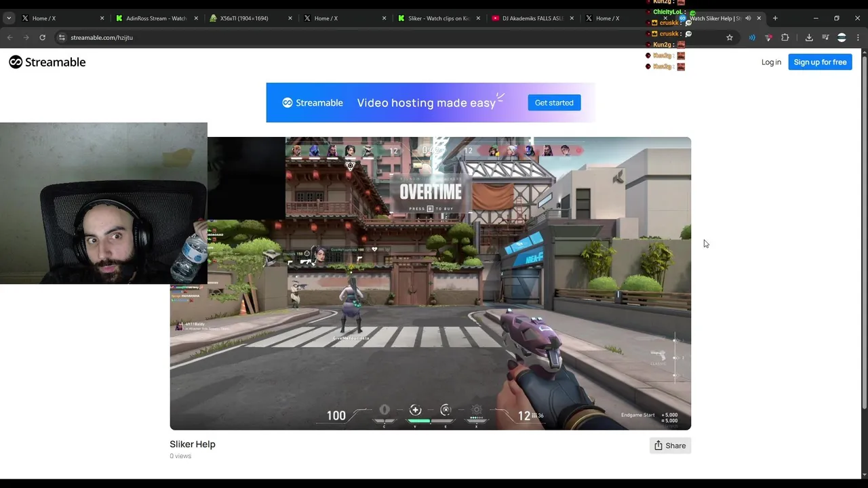Close the AdinRoss Stream tab
This screenshot has height=488, width=868.
[x=196, y=18]
